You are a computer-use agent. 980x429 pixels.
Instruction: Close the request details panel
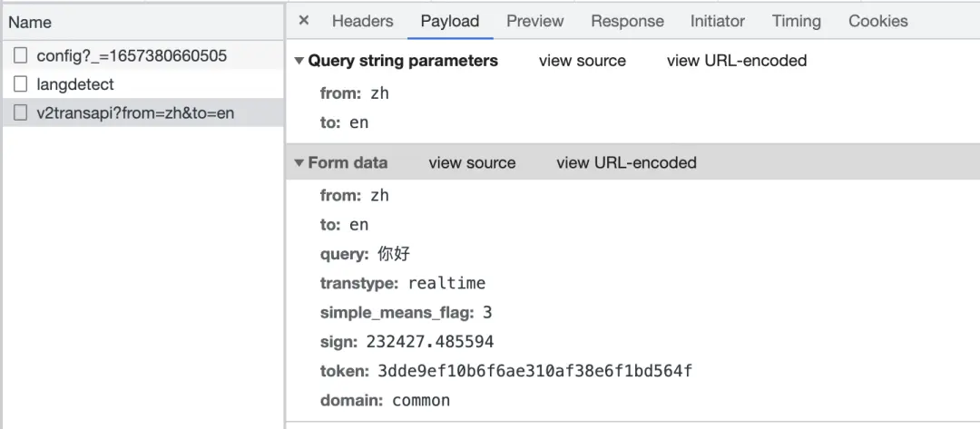[x=304, y=21]
